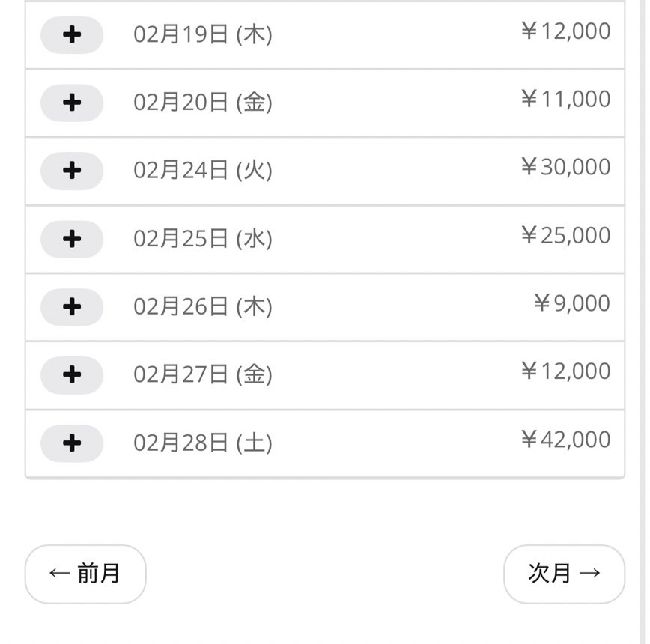Select the 02月28日 (土) date label

203,443
